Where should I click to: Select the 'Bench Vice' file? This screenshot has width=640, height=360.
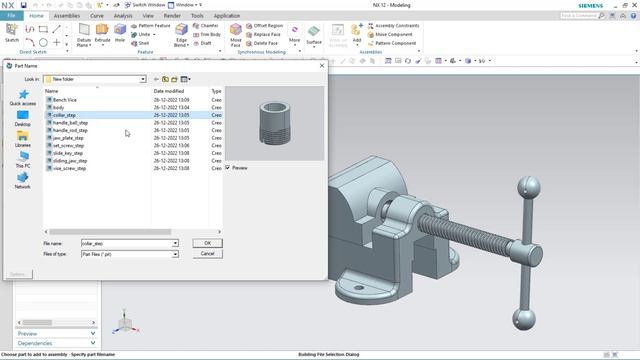64,100
